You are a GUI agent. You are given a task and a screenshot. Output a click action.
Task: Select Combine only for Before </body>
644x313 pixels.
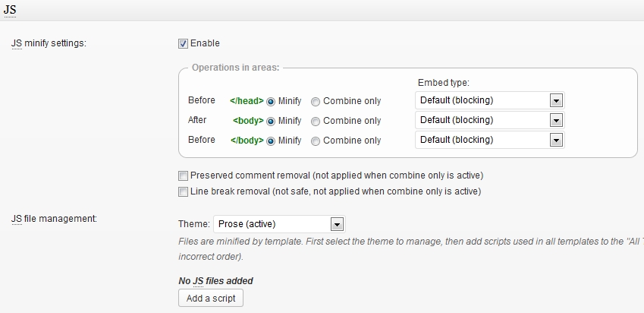coord(316,141)
